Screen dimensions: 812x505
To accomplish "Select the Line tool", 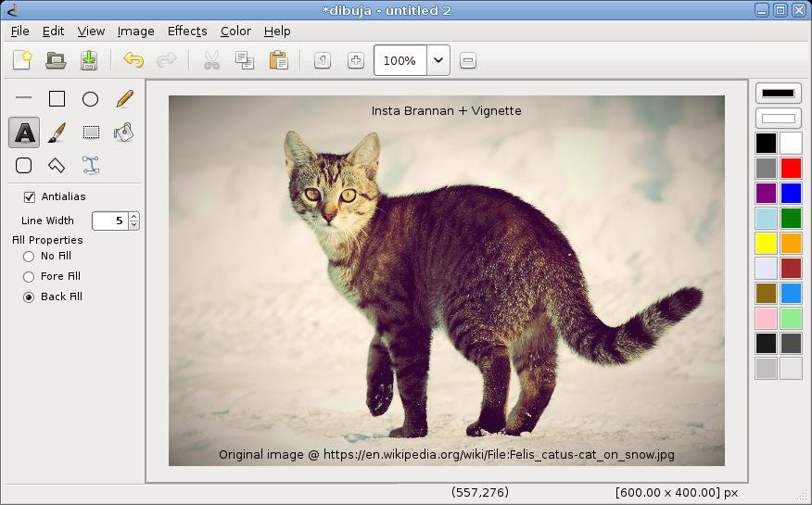I will pos(23,97).
